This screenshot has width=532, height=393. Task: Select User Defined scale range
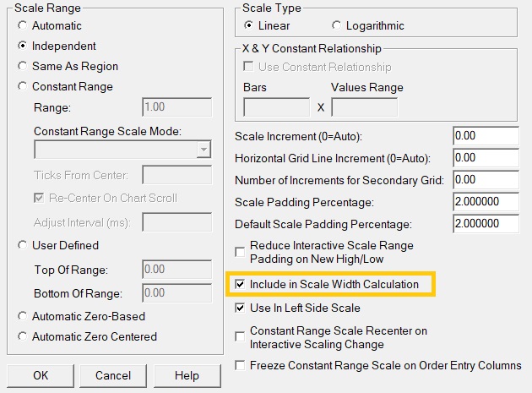[23, 245]
